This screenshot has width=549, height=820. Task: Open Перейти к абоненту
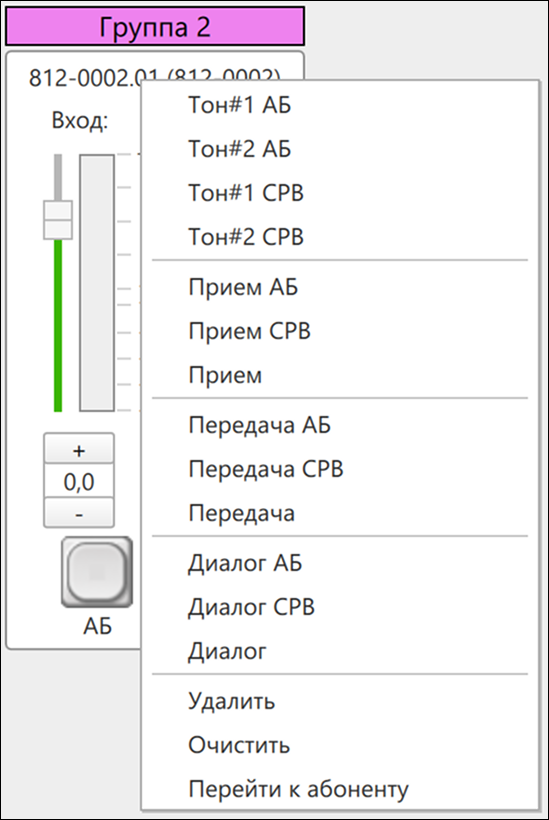(340, 789)
